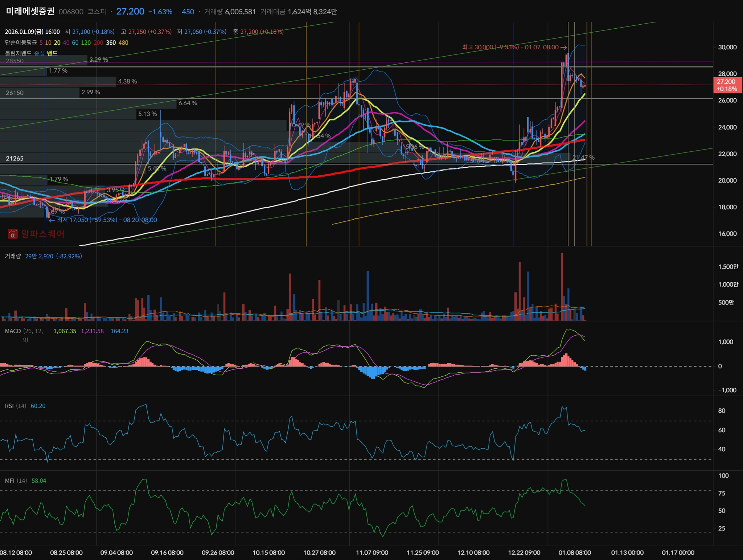Click the 01.08 08:00 time axis label
The image size is (743, 560).
[x=574, y=553]
